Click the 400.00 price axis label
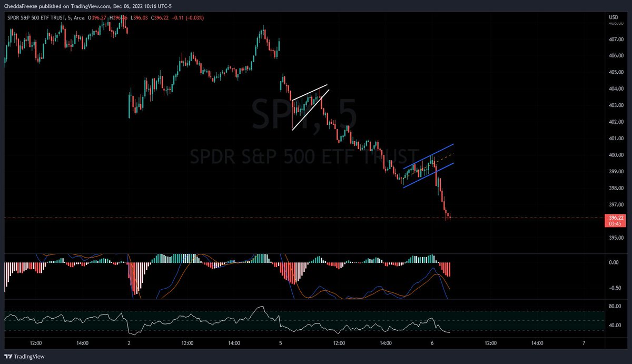632x364 pixels. [616, 155]
